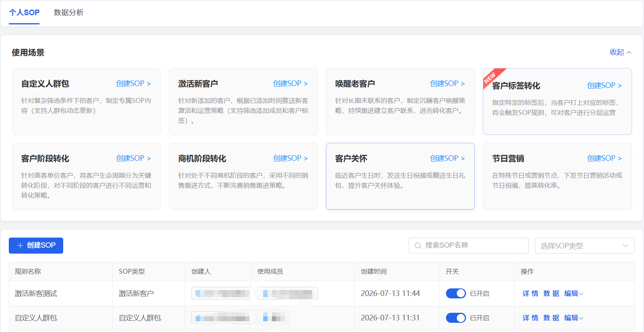Click the blue 创建SOP button
The image size is (644, 332).
click(36, 246)
